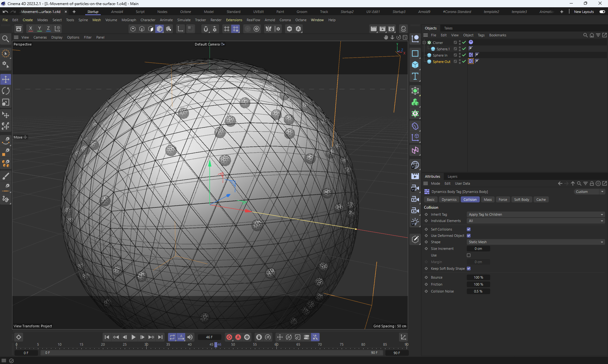
Task: Switch to the Soft Body tab
Action: pos(521,200)
